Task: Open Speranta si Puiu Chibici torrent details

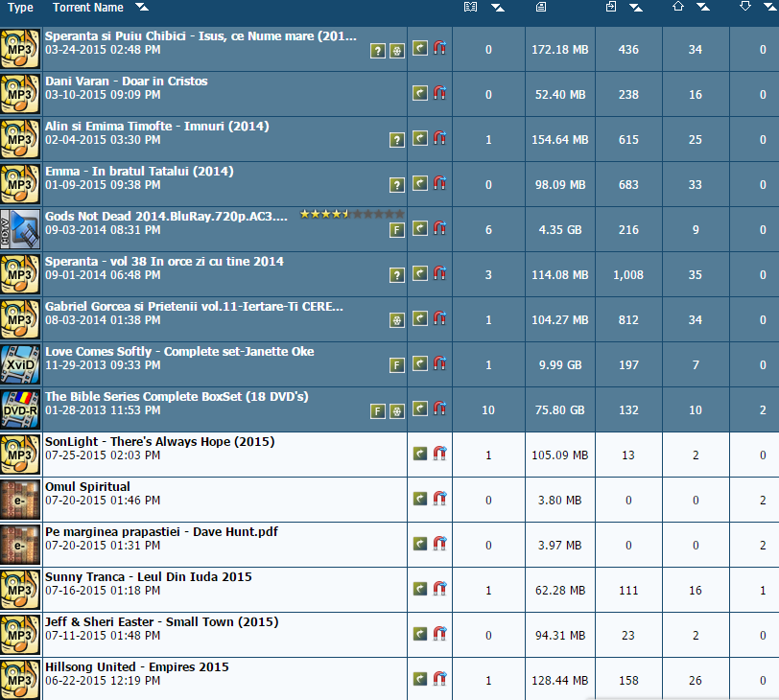Action: [201, 36]
